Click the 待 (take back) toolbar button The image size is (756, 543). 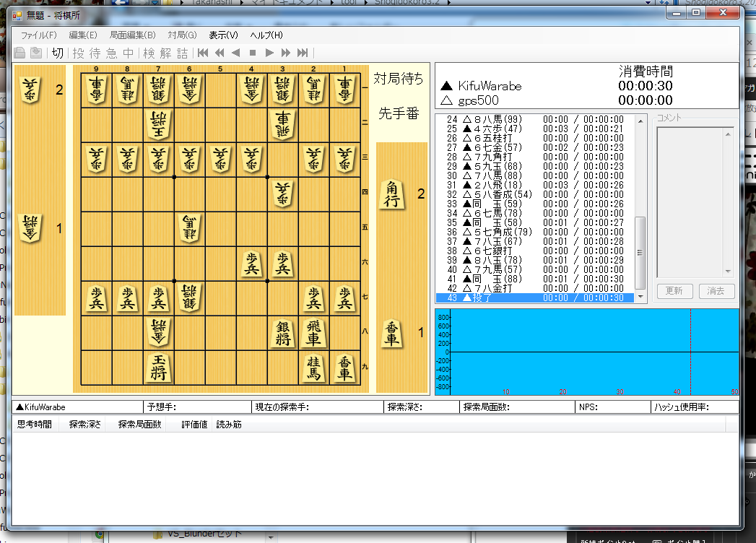pos(95,53)
